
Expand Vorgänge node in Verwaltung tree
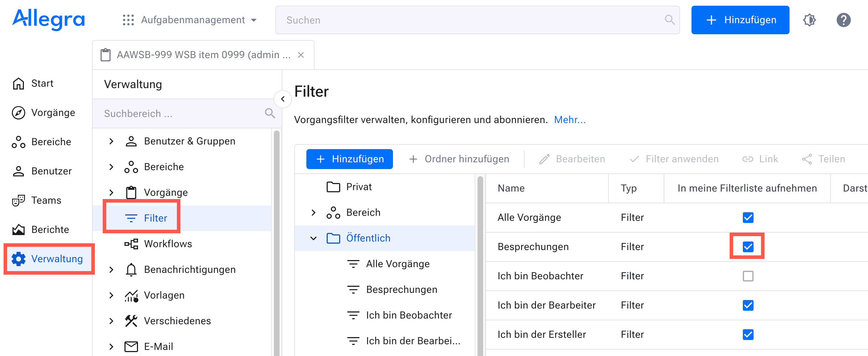(x=111, y=193)
